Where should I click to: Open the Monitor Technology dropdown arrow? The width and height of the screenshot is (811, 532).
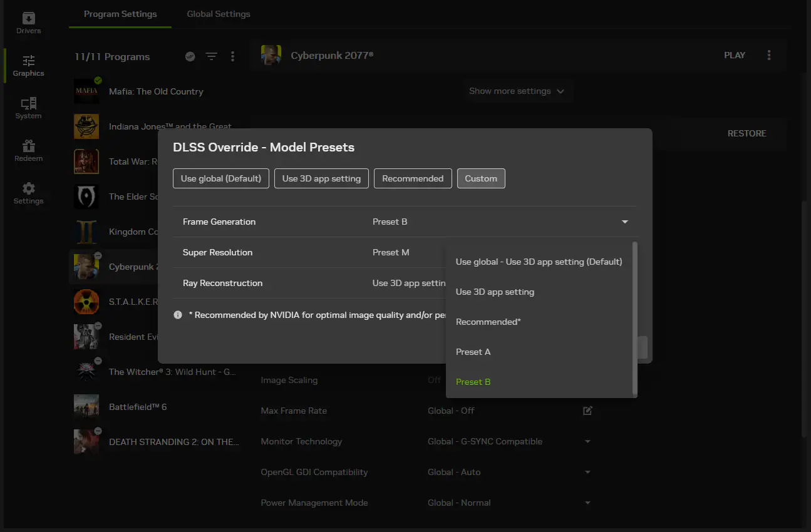click(587, 441)
